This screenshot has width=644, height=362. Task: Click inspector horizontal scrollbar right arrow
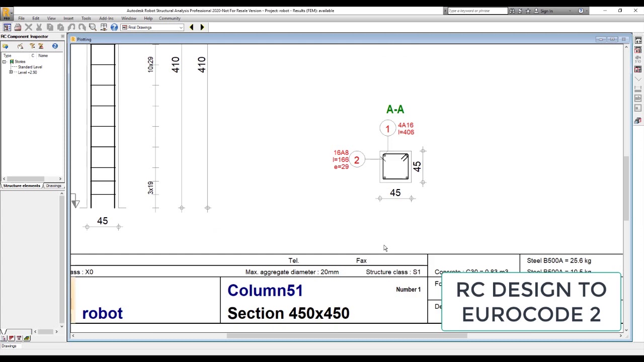[x=60, y=178]
